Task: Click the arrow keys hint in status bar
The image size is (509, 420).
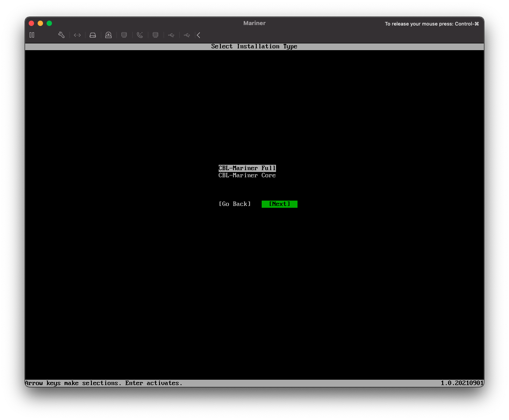Action: pos(104,383)
